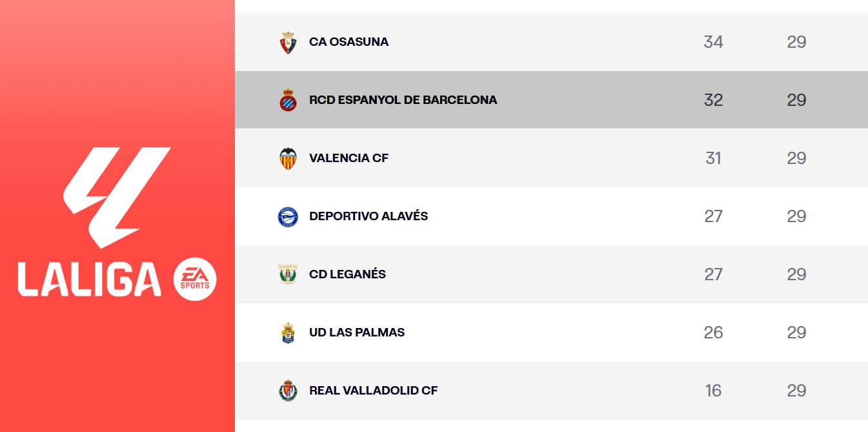Select the Valencia CF team name
The height and width of the screenshot is (432, 868).
(x=348, y=158)
